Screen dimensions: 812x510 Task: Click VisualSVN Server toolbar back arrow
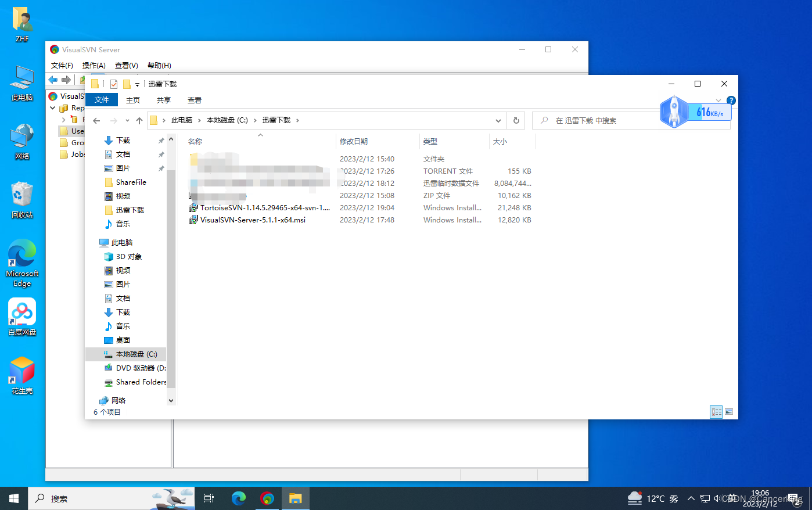click(x=53, y=80)
